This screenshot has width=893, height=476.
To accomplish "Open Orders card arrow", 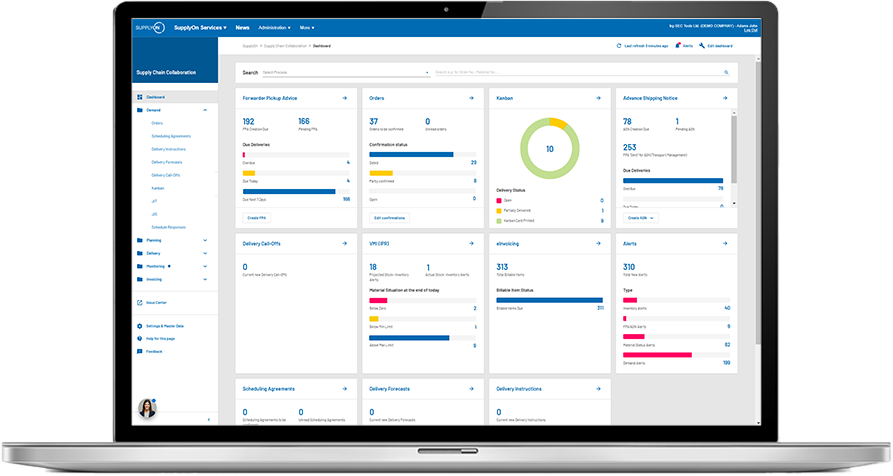I will [472, 99].
